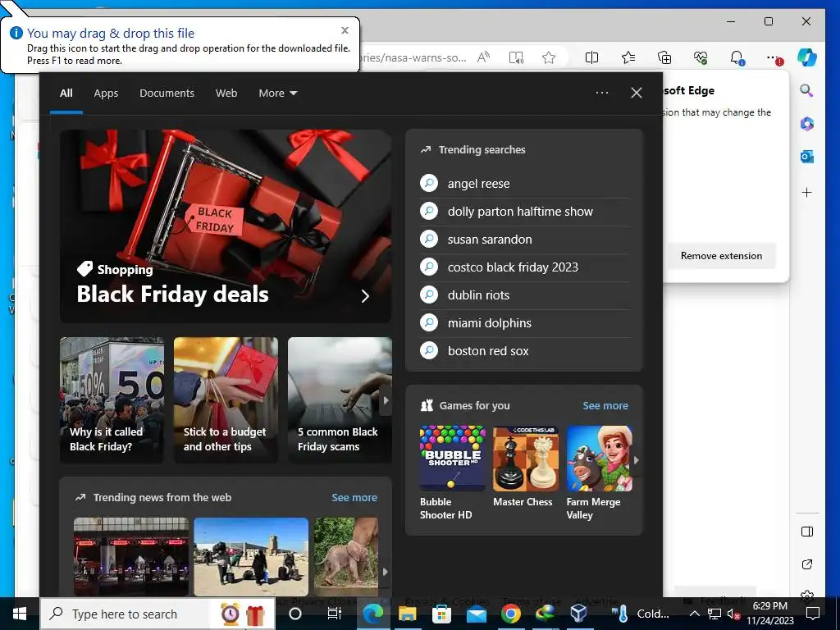Switch to Apps search tab

[106, 94]
